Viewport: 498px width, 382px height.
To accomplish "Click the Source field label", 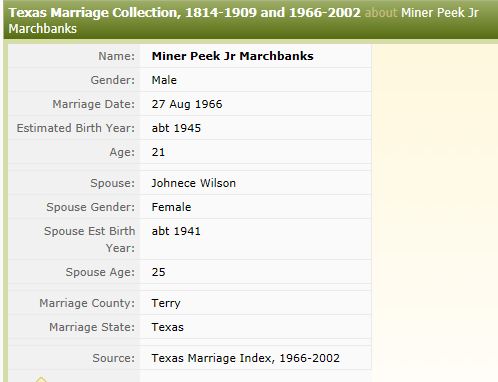I will [x=114, y=358].
